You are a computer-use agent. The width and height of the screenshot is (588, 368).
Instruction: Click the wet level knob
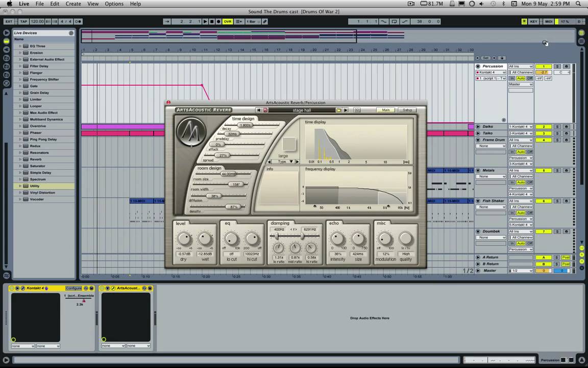click(205, 239)
